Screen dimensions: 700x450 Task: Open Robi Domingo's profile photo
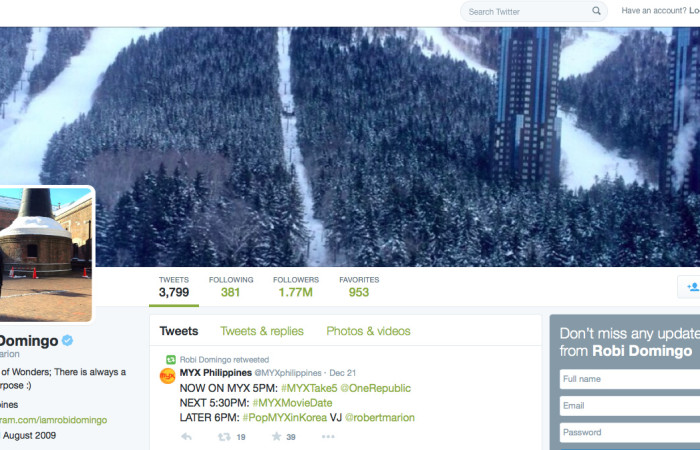tap(46, 254)
